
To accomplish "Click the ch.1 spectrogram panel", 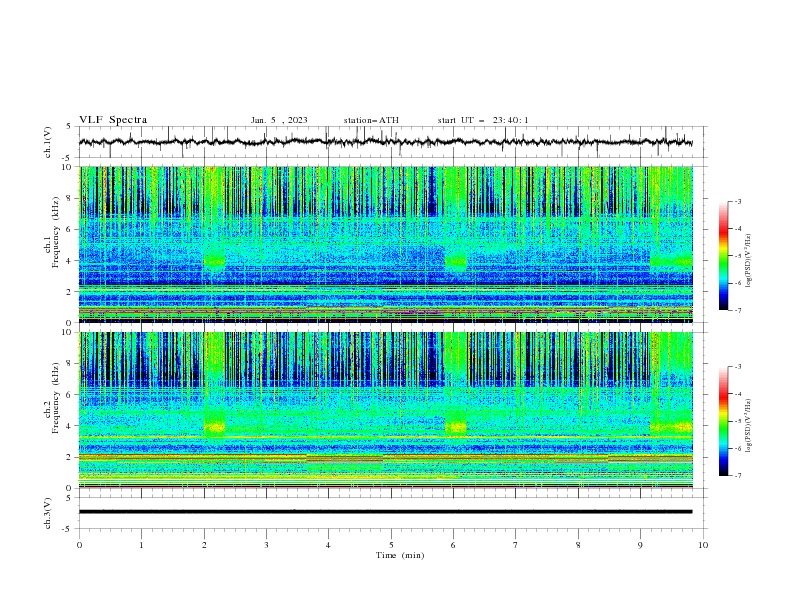I will [386, 244].
